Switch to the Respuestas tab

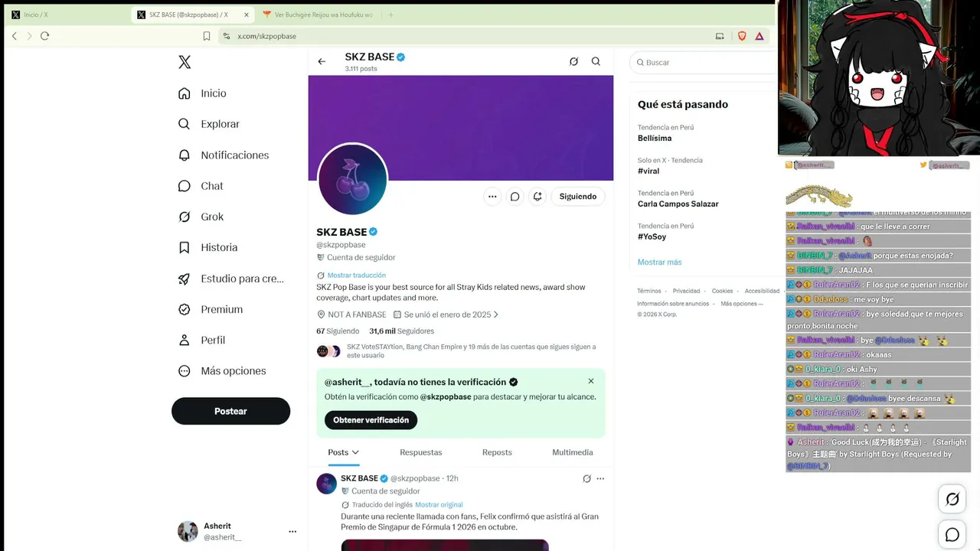421,452
